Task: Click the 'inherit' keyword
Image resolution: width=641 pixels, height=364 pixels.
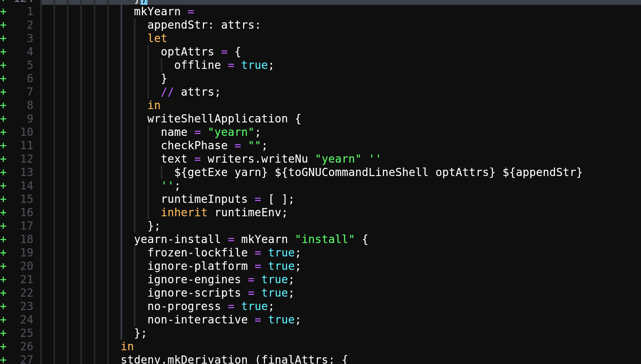Action: (x=184, y=213)
